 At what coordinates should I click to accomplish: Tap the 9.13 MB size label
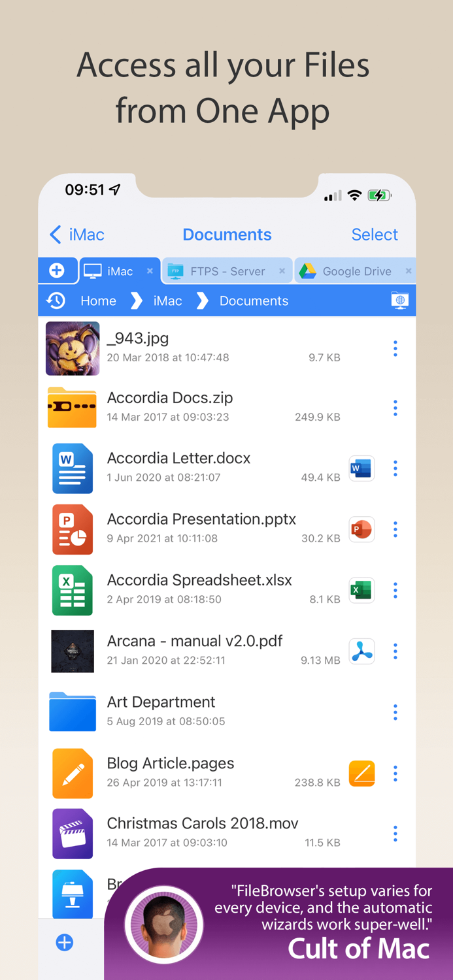320,661
